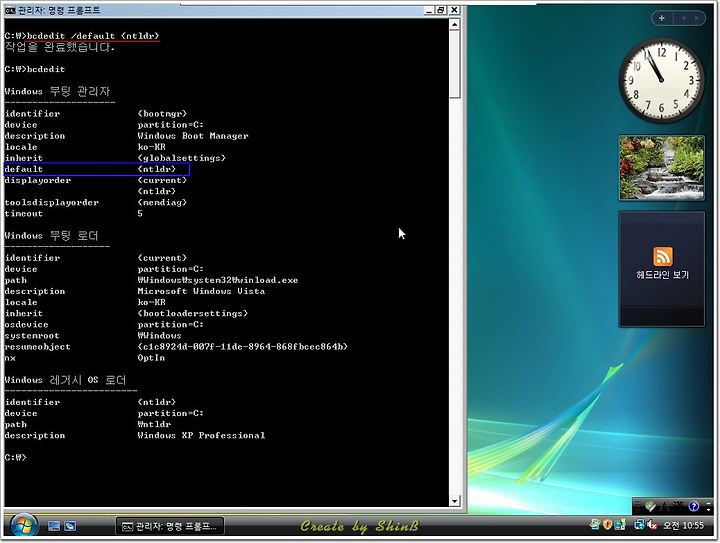
Task: Click the 'systemroot' label
Action: coord(32,336)
